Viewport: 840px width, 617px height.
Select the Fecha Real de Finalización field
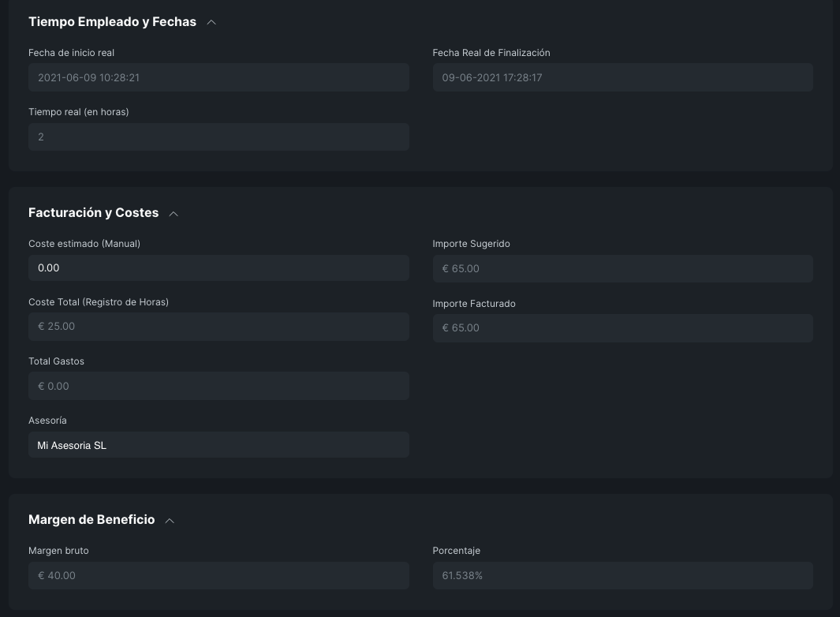tap(622, 78)
